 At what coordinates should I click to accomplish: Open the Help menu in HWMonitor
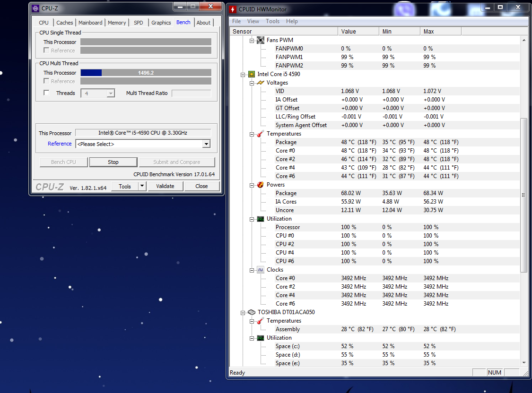point(292,21)
